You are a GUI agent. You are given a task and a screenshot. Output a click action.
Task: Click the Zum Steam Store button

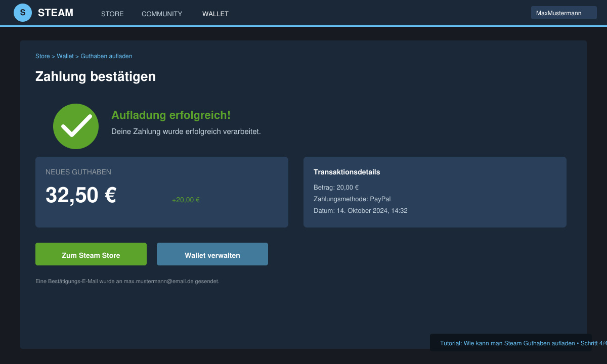point(91,254)
